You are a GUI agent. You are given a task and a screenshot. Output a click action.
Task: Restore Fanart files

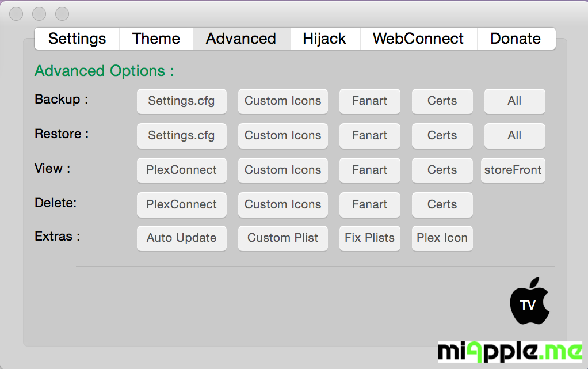tap(369, 135)
